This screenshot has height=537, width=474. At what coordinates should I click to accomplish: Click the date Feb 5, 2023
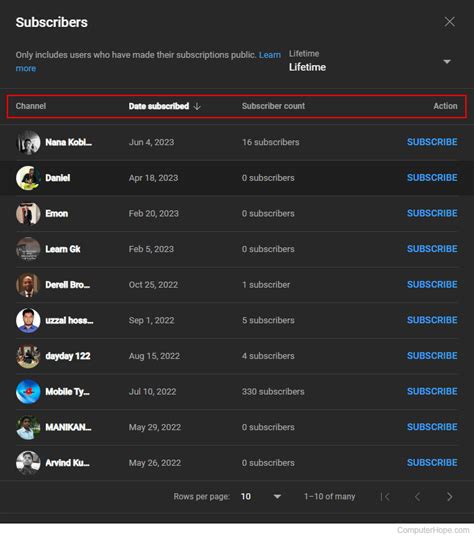pos(151,249)
